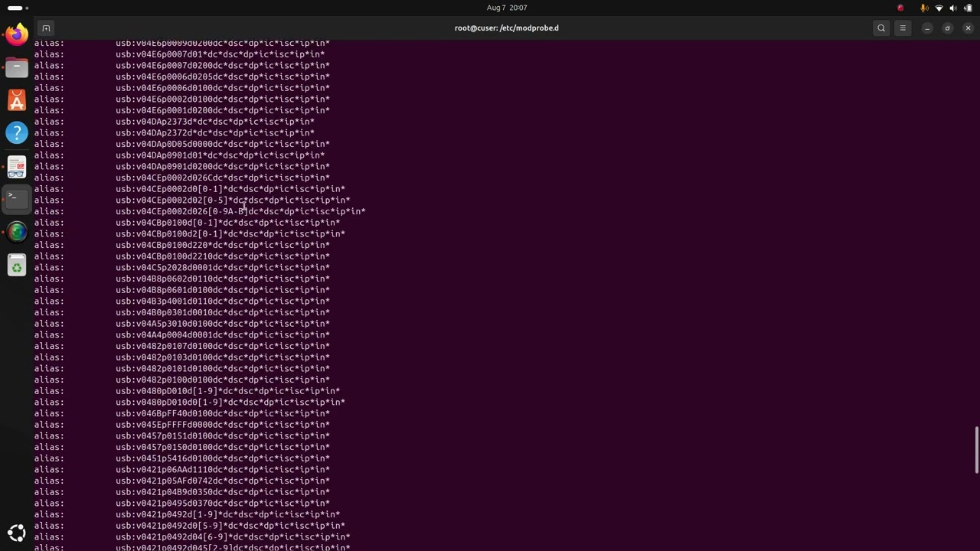The height and width of the screenshot is (551, 980).
Task: Open the Aug 7 20:07 clock menu
Action: click(507, 8)
